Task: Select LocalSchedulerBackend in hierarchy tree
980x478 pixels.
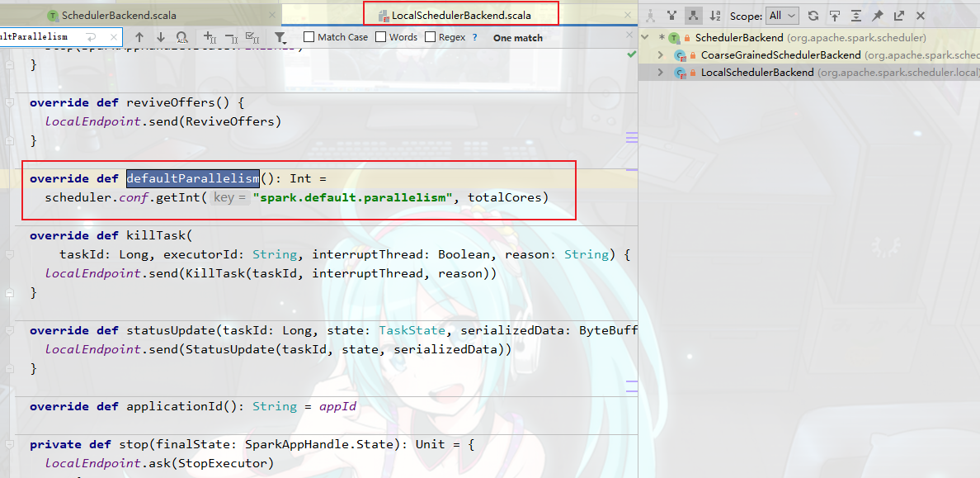Action: point(757,73)
